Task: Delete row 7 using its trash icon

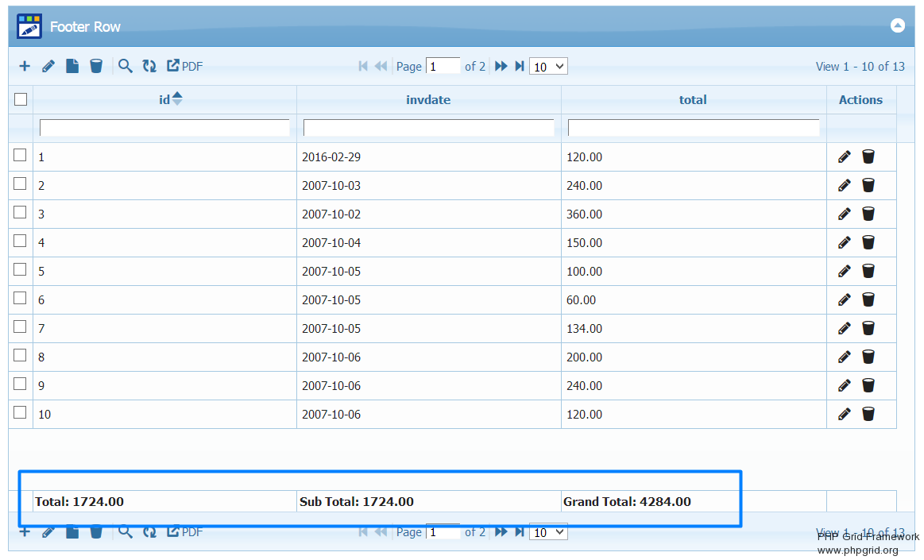Action: pyautogui.click(x=868, y=328)
